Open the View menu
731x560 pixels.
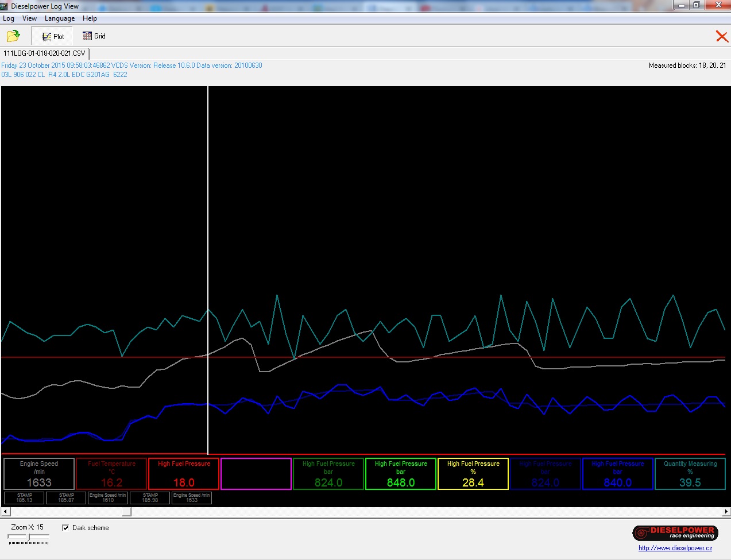29,18
